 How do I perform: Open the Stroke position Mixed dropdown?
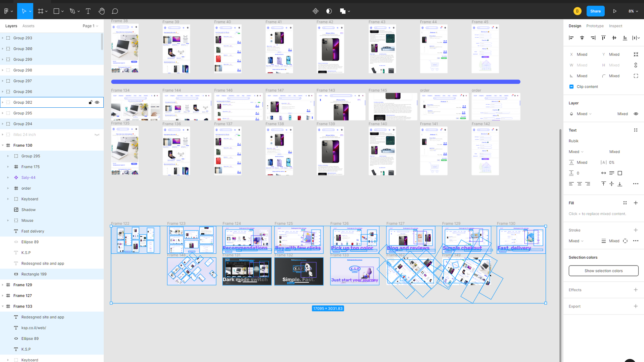tap(576, 241)
